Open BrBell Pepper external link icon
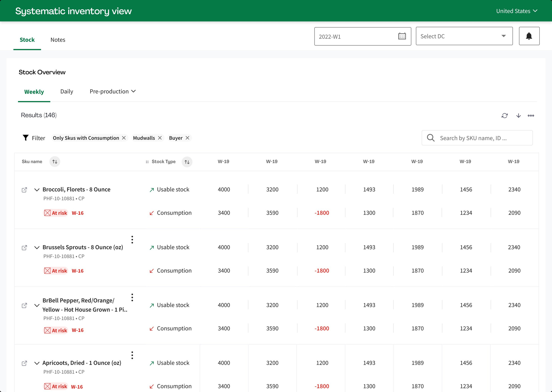552x392 pixels. click(x=24, y=306)
